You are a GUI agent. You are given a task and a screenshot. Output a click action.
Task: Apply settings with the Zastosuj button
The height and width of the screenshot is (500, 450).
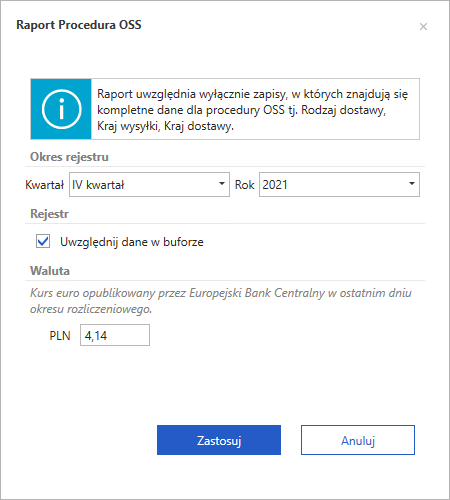(219, 440)
